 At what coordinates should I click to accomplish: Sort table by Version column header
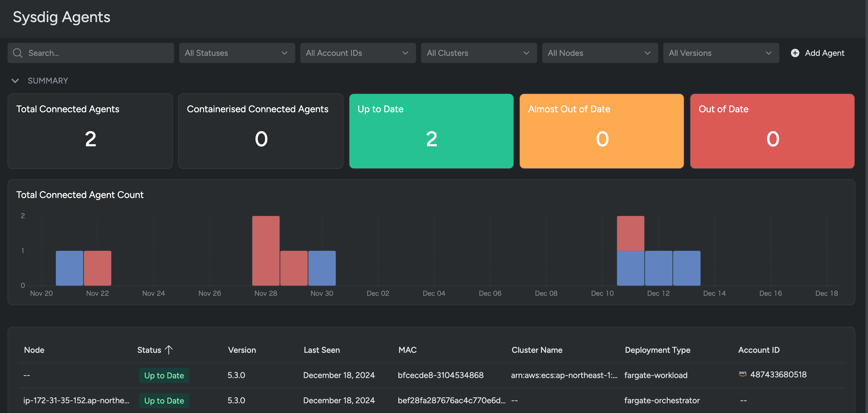point(242,350)
